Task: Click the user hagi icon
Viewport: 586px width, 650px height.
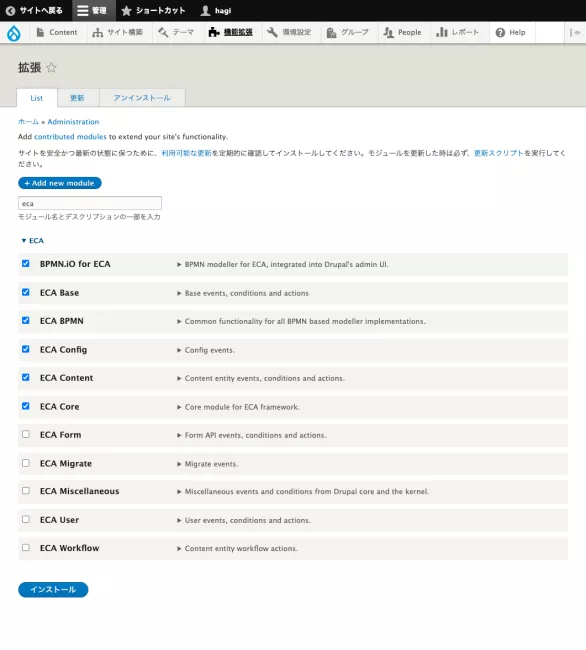Action: click(205, 11)
